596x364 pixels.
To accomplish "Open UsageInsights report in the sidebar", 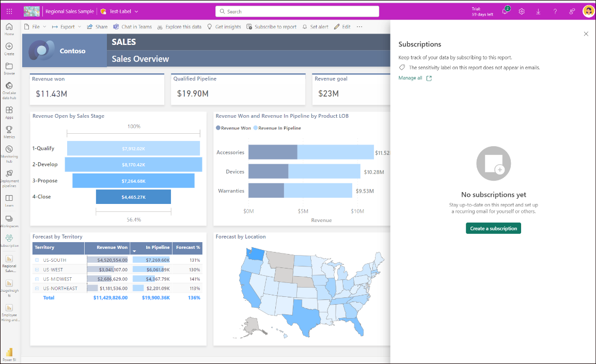I will 9,288.
